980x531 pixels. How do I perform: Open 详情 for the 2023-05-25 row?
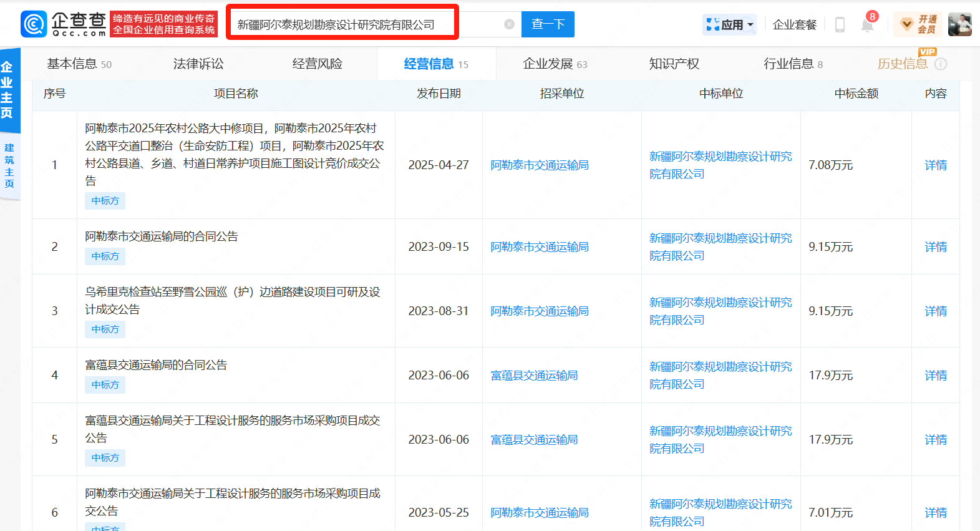tap(935, 512)
